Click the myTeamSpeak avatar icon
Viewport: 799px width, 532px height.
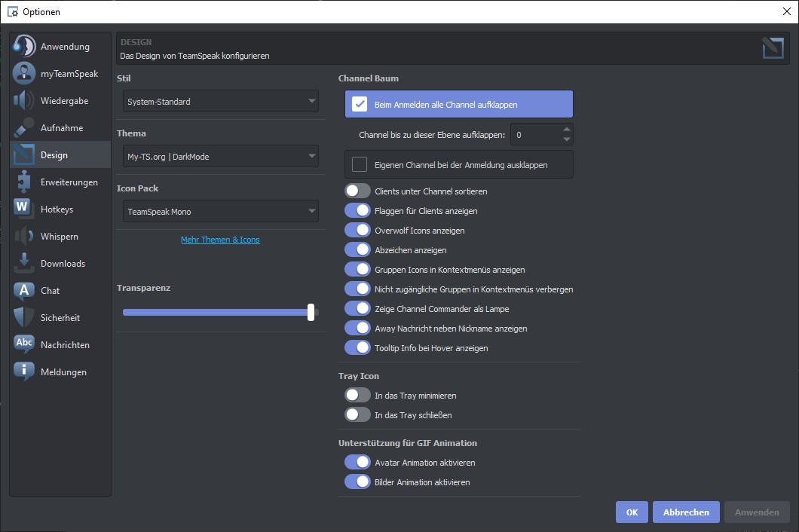click(24, 73)
